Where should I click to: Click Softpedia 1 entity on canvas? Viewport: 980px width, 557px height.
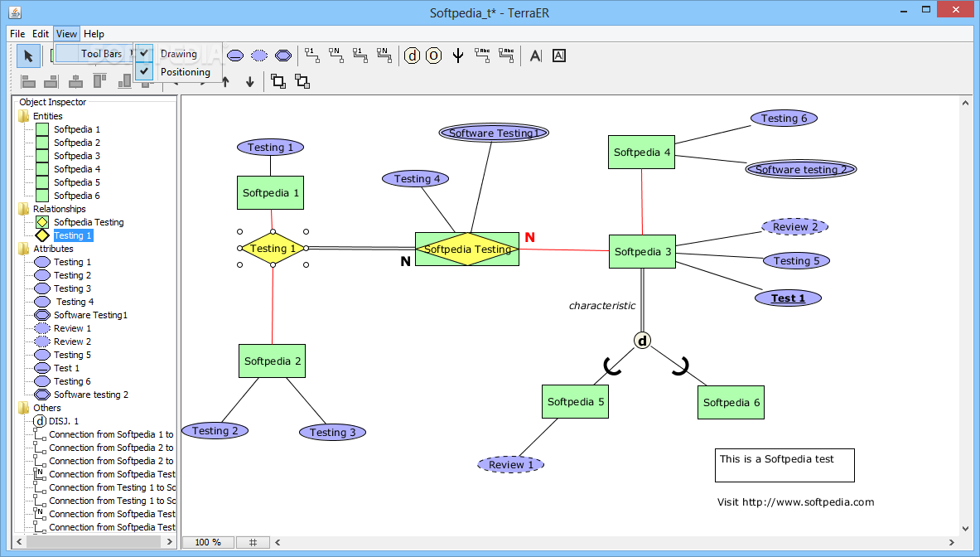[x=270, y=192]
